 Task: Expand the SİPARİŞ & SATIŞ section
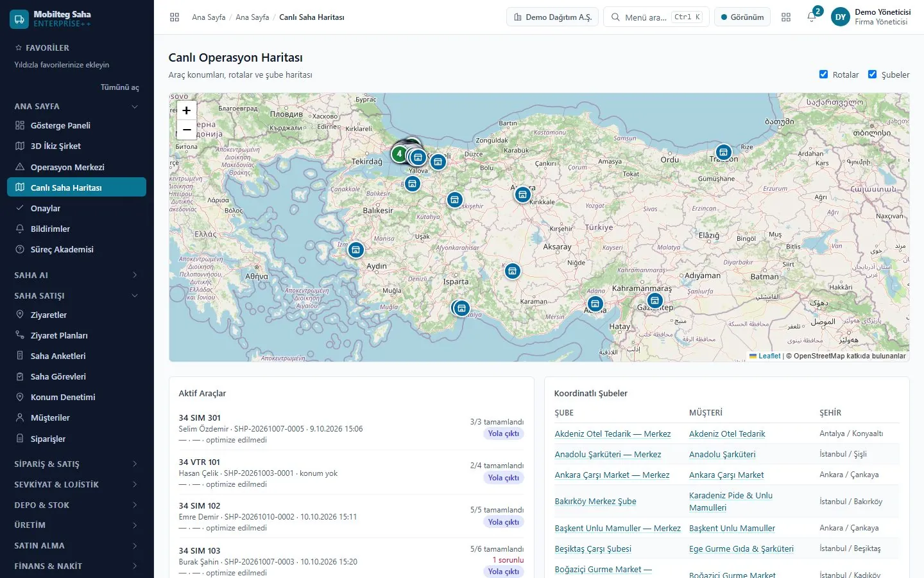76,464
